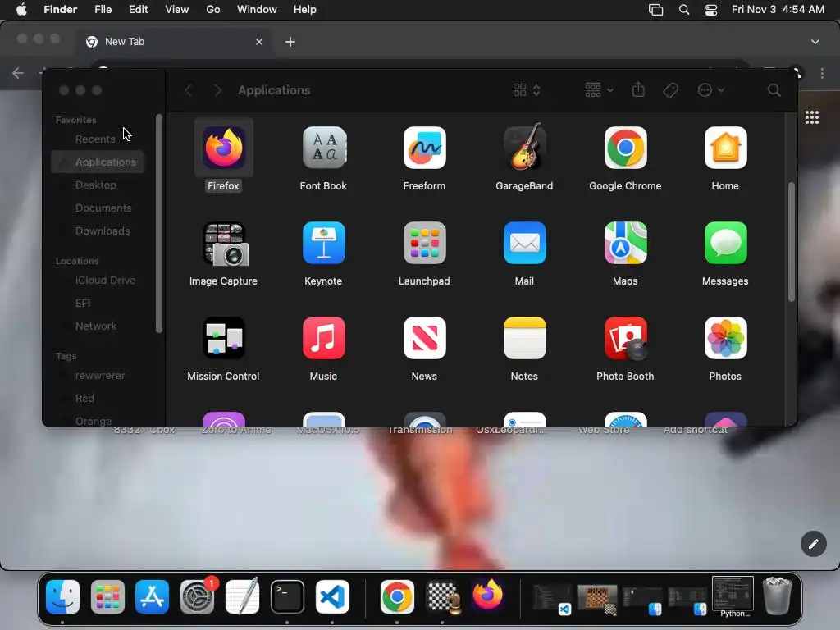Select the Notes app icon
Image resolution: width=840 pixels, height=630 pixels.
pos(524,337)
